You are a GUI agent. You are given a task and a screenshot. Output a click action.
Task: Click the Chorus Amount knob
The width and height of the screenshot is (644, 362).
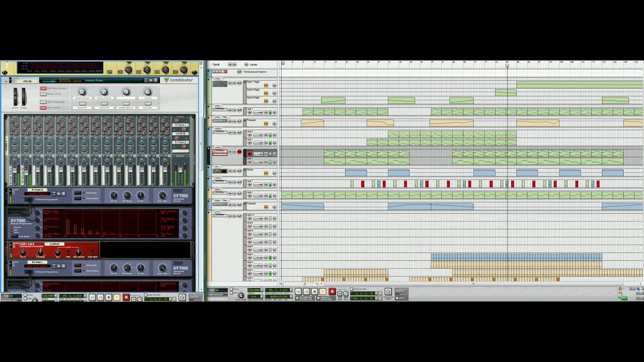(x=104, y=92)
